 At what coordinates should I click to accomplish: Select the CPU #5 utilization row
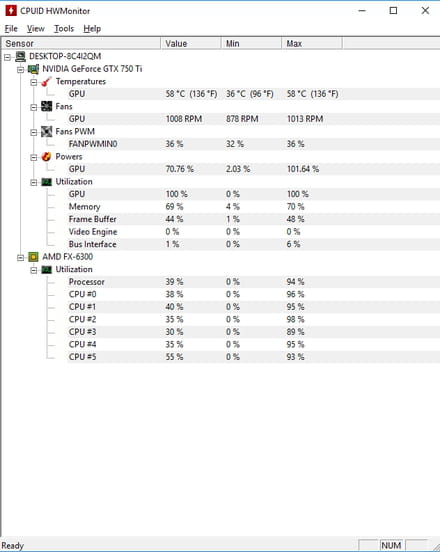tap(253, 357)
